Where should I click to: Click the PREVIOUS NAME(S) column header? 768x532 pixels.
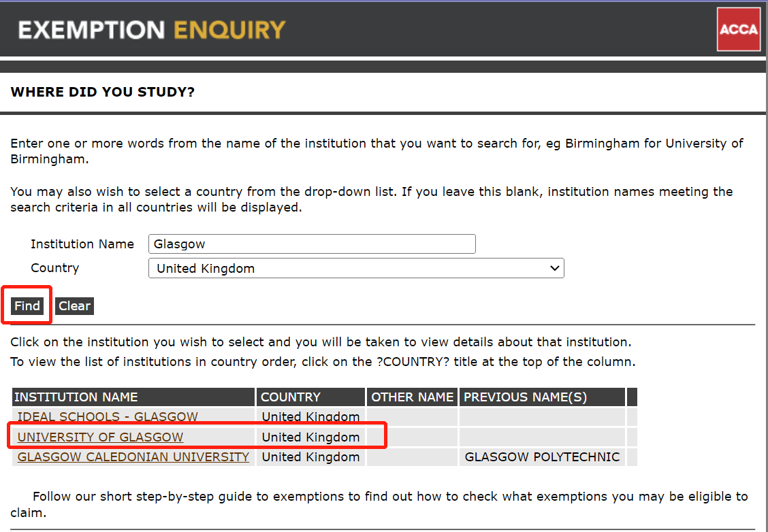tap(525, 397)
